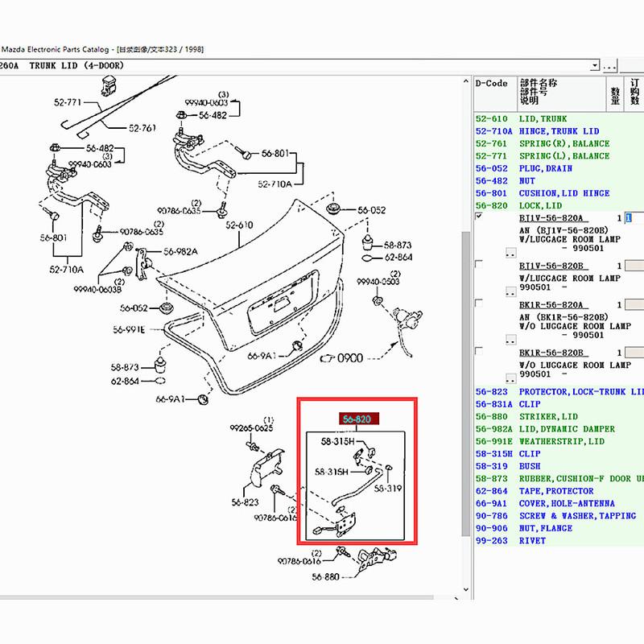644x644 pixels.
Task: Select the 56-991E WEATHERSTRIP, LID row
Action: coord(559,441)
